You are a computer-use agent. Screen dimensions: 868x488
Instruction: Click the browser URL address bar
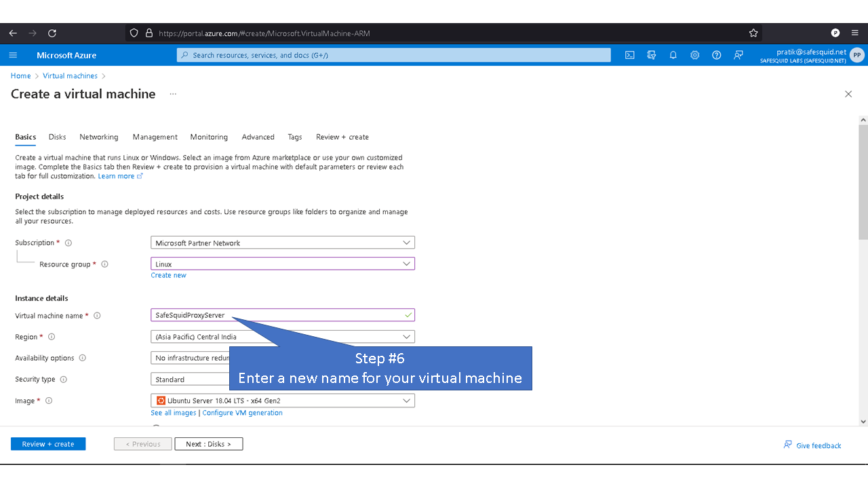(x=444, y=33)
